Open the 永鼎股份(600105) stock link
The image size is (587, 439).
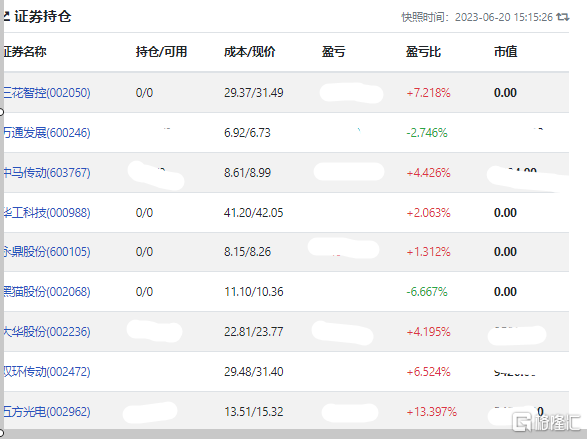pyautogui.click(x=47, y=251)
